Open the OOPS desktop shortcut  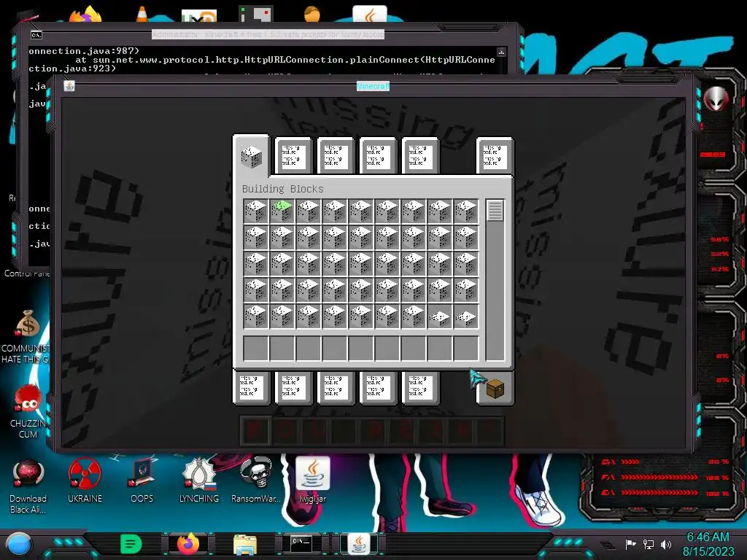[142, 481]
